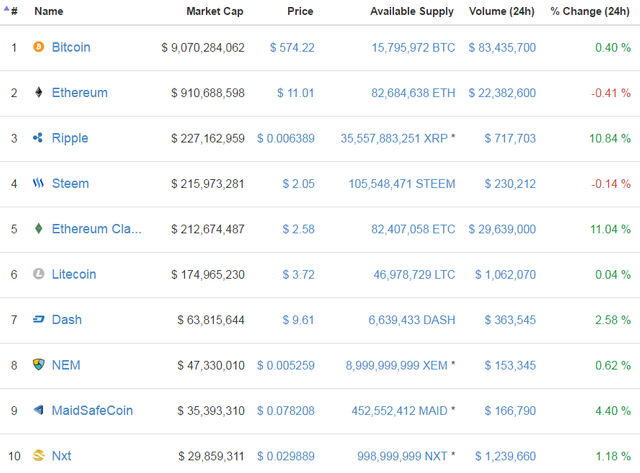Open the Dash link

[x=67, y=320]
